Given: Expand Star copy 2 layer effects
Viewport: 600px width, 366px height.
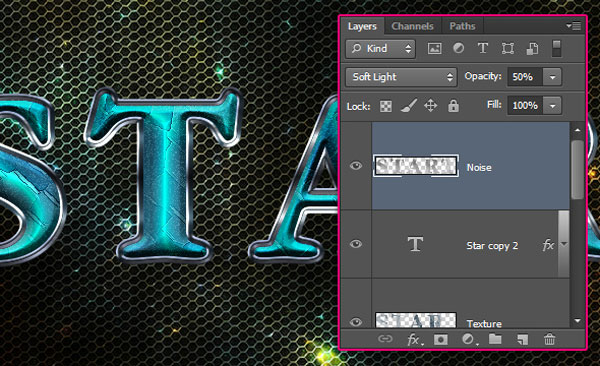Looking at the screenshot, I should click(564, 244).
